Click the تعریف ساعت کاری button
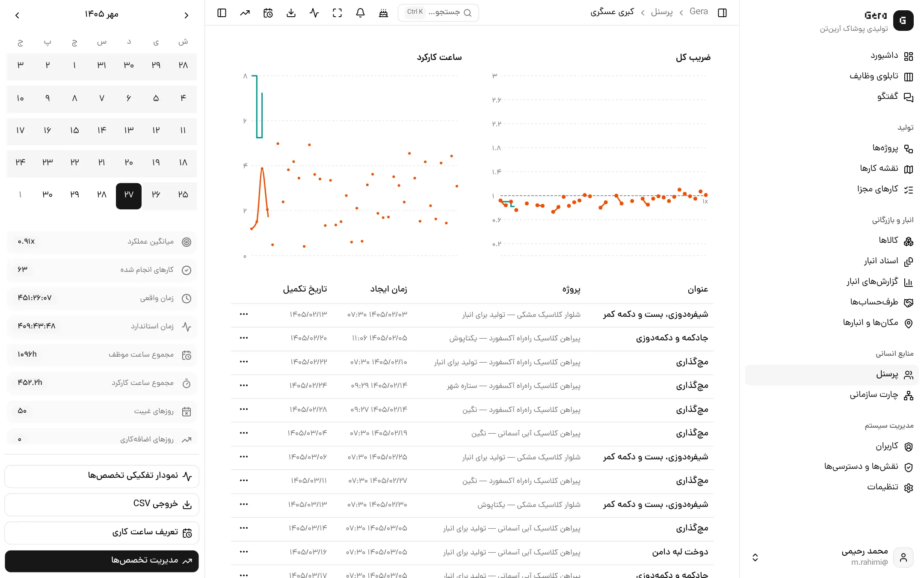The image size is (924, 578). point(102,533)
